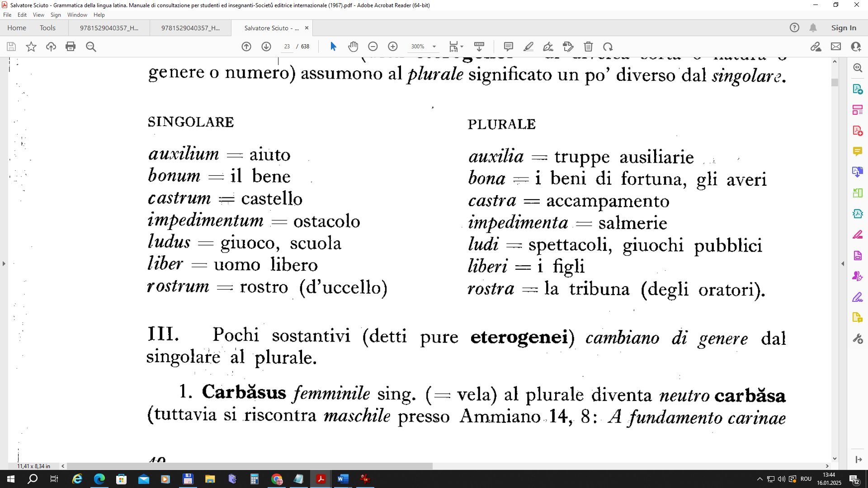The width and height of the screenshot is (868, 488).
Task: Switch to the Home tab
Action: pos(17,28)
